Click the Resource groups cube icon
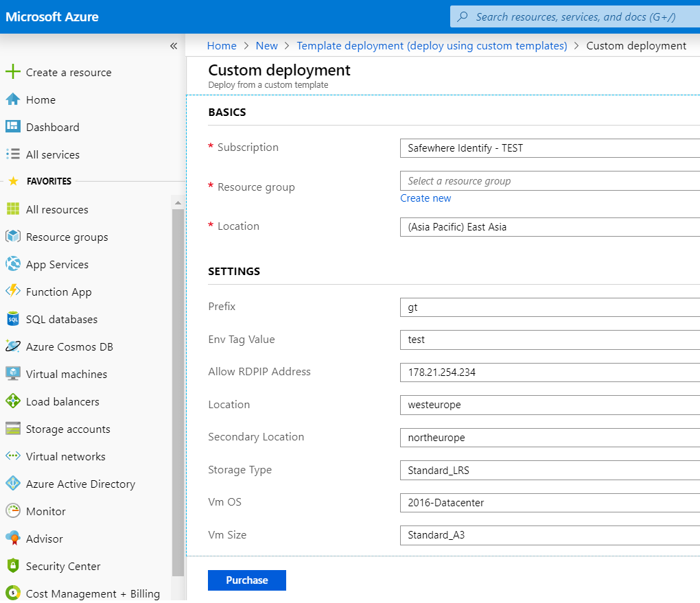The width and height of the screenshot is (700, 603). pyautogui.click(x=13, y=236)
